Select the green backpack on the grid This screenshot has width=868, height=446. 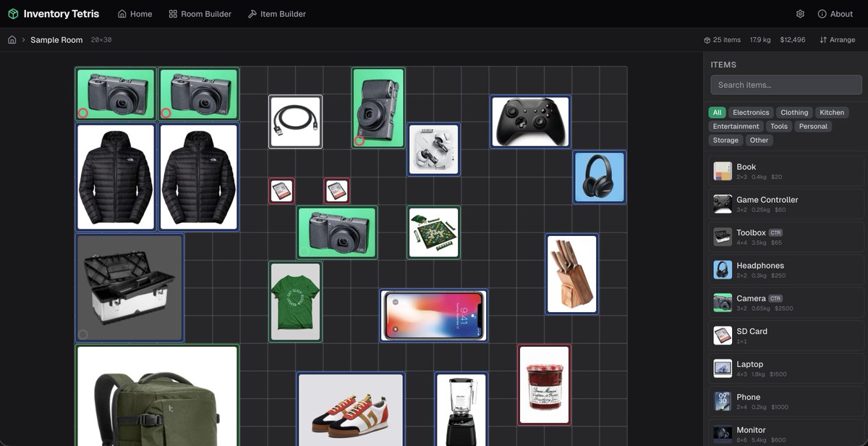(158, 395)
